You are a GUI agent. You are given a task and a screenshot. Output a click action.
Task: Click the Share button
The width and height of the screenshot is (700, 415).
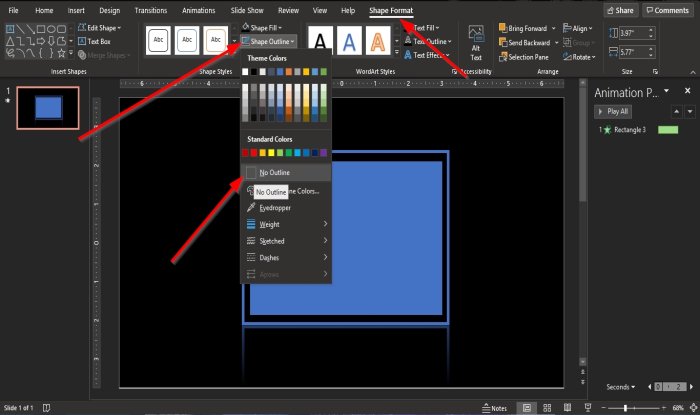620,10
